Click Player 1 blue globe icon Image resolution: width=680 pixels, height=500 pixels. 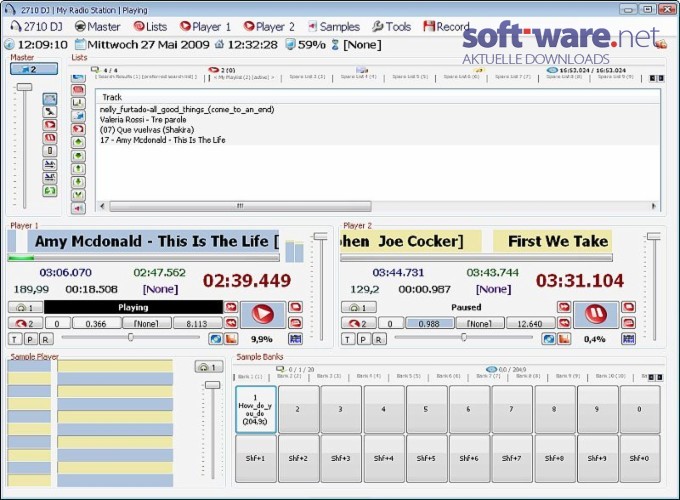pyautogui.click(x=216, y=339)
